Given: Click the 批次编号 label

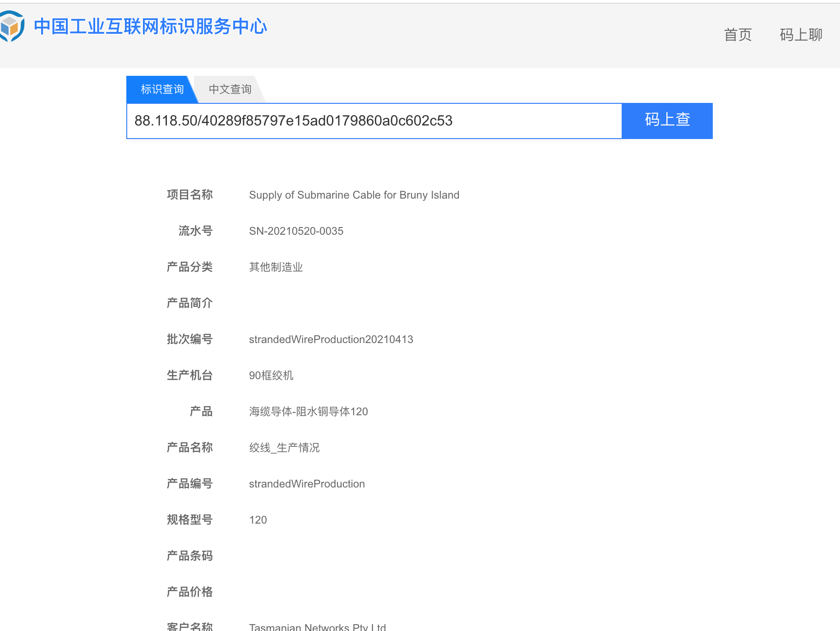Looking at the screenshot, I should (189, 339).
